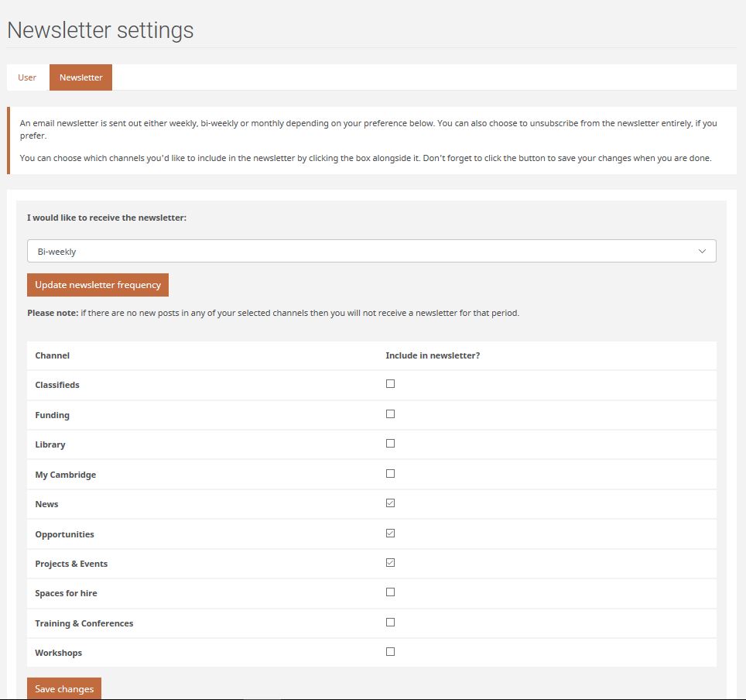Enable the Training & Conferences checkbox
Viewport: 746px width, 700px height.
pos(390,623)
